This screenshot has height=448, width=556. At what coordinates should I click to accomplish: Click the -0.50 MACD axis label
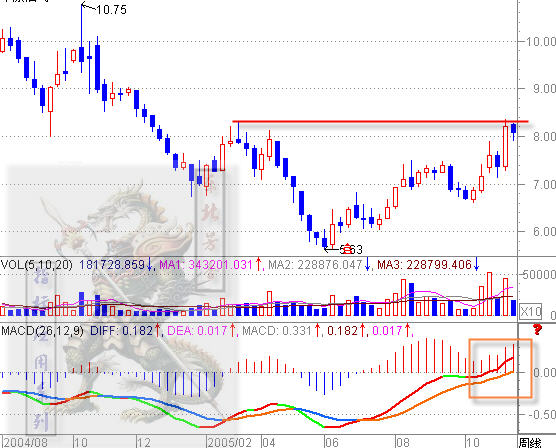(x=543, y=414)
